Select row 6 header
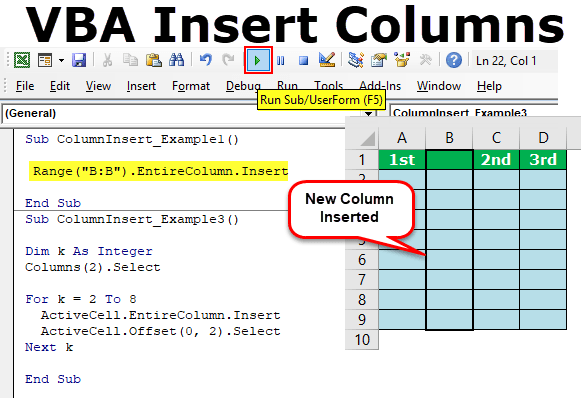The image size is (581, 398). (362, 259)
